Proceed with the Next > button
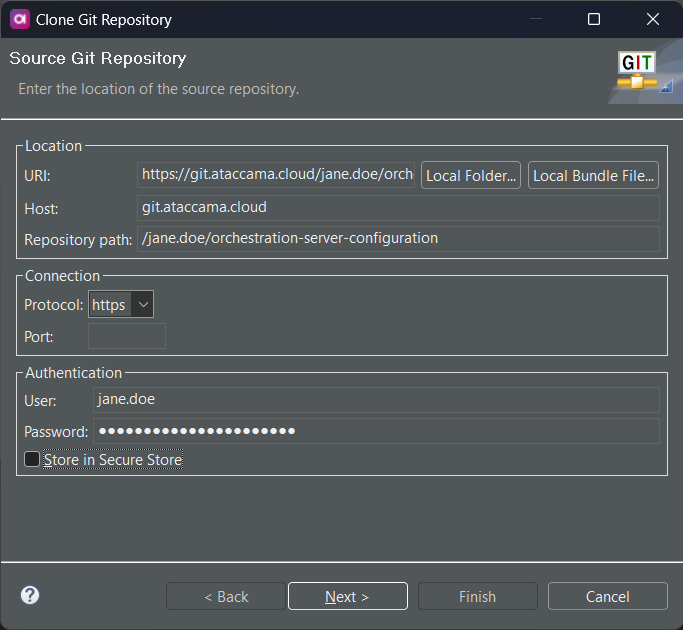This screenshot has width=683, height=630. point(347,596)
